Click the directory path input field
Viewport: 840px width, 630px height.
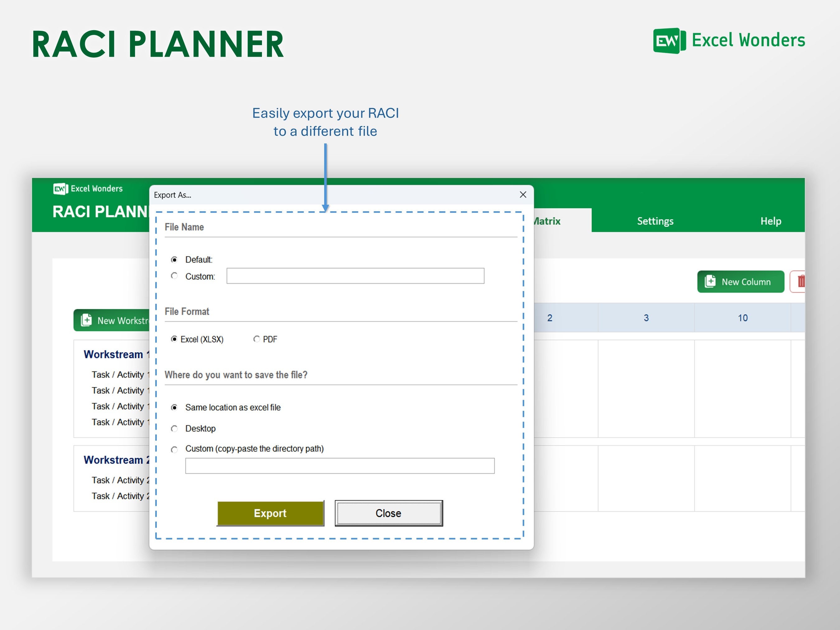coord(339,465)
